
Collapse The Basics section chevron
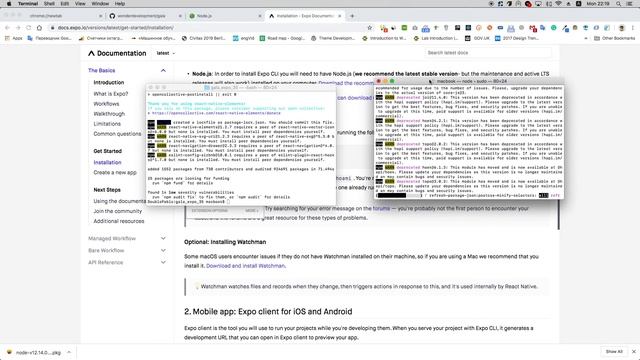coord(163,71)
